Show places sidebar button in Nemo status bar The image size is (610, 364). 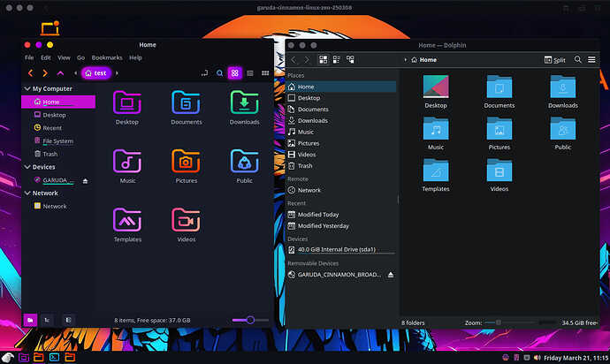click(30, 320)
